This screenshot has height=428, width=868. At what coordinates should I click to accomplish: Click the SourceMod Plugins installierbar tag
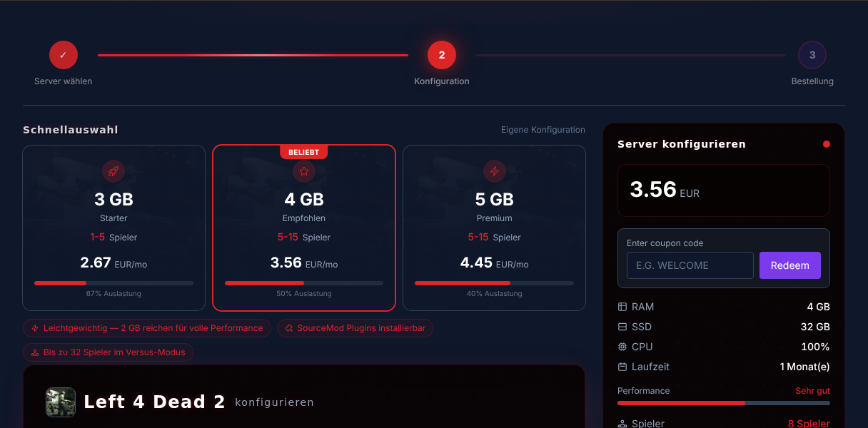[x=355, y=328]
